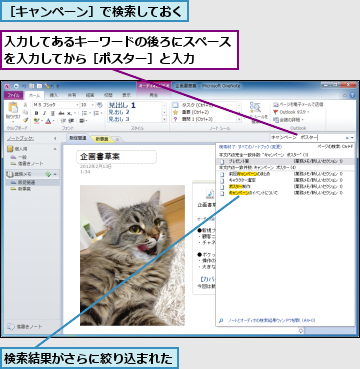Click the キャンペーン ポスター search input field
Viewport: 360px width, 369px height.
pos(306,137)
